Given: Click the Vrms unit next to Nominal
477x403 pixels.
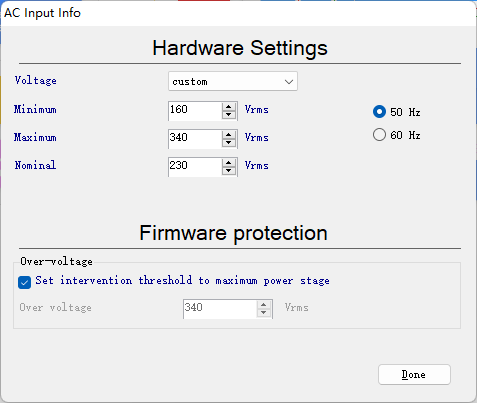Looking at the screenshot, I should pos(256,165).
